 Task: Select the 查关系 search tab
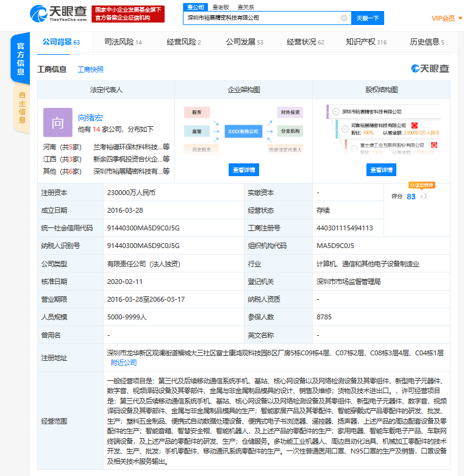coord(246,7)
